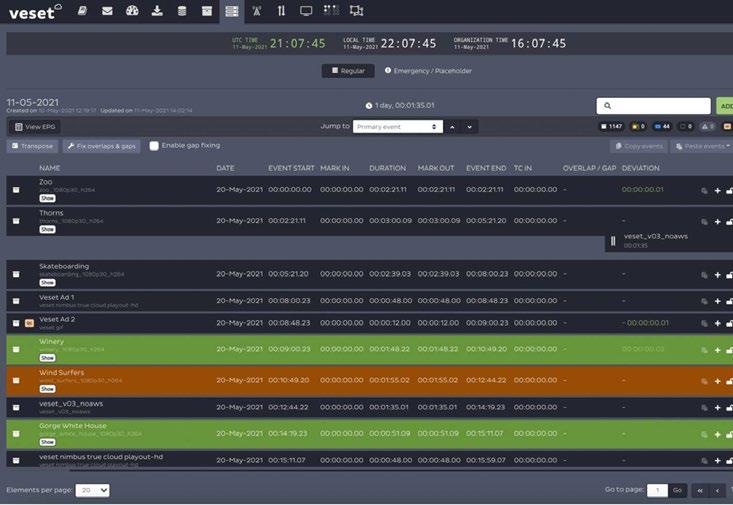
Task: Tick the box at start of Thorns row
Action: point(16,221)
